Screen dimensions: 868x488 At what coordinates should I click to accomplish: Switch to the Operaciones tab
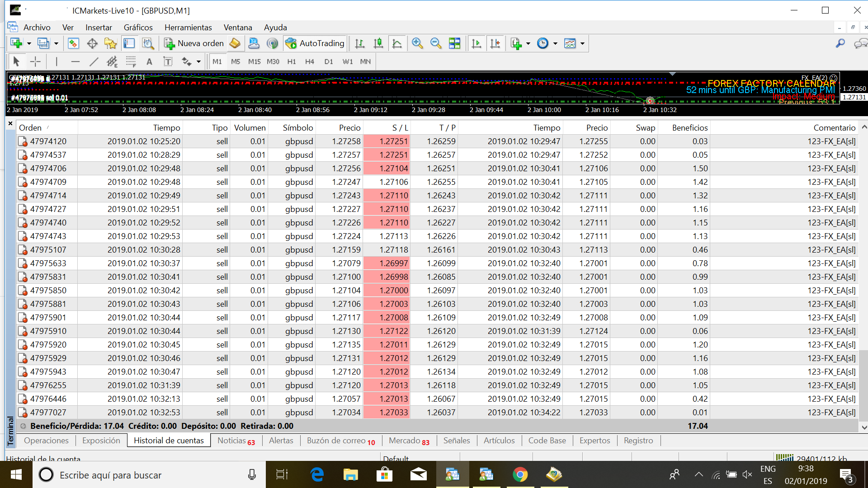[46, 441]
